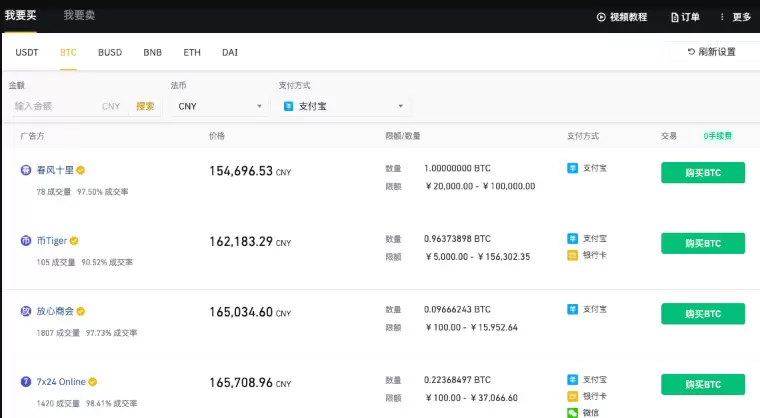This screenshot has width=760, height=418.
Task: Click the price 165,708.96 CNY
Action: point(250,383)
